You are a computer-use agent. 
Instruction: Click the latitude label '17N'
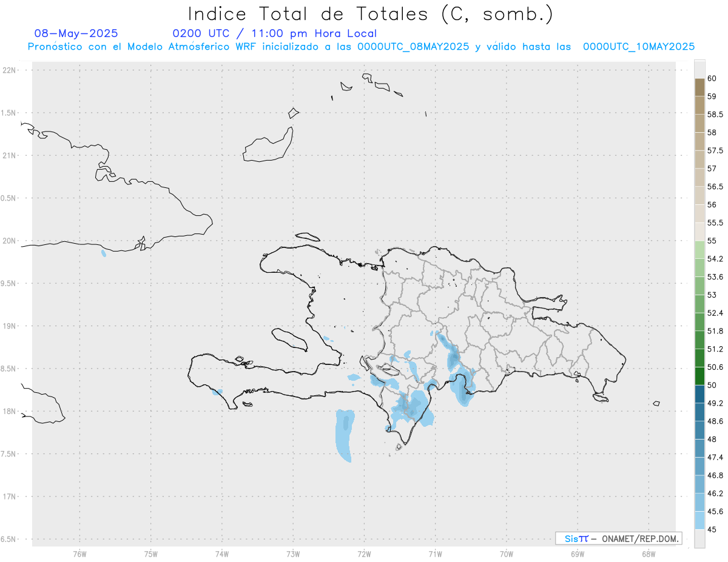9,497
